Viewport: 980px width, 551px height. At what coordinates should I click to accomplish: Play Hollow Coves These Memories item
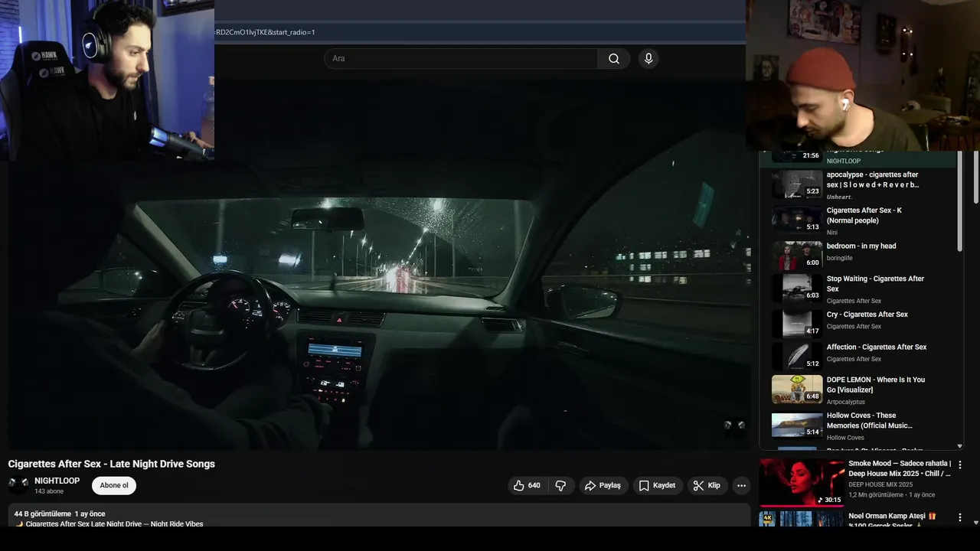pos(857,425)
